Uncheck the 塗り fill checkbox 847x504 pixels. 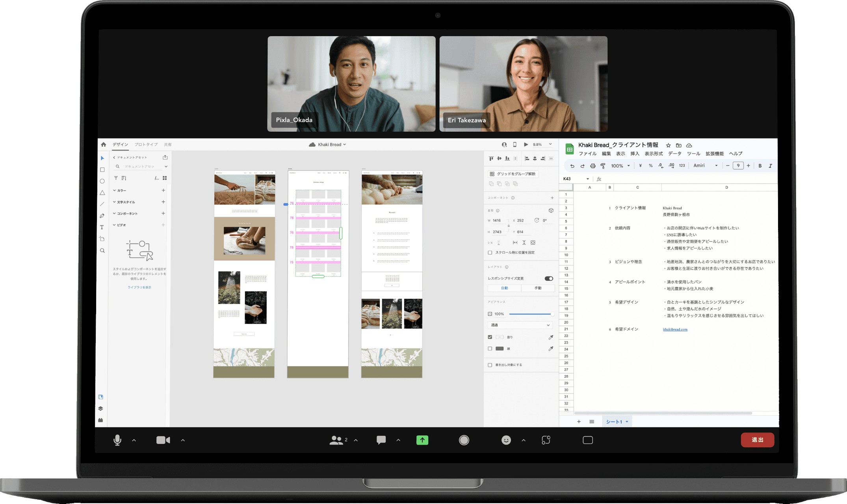pos(490,337)
